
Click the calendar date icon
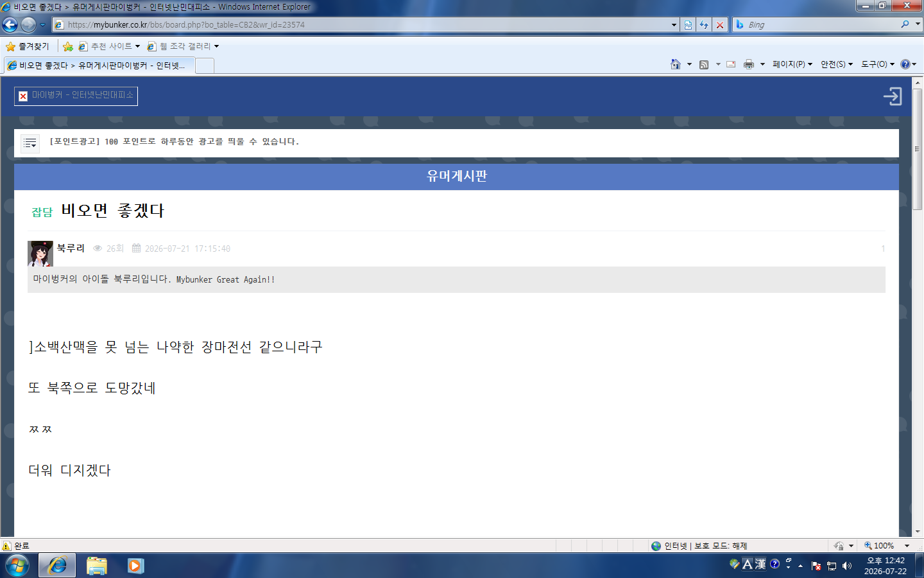tap(136, 248)
